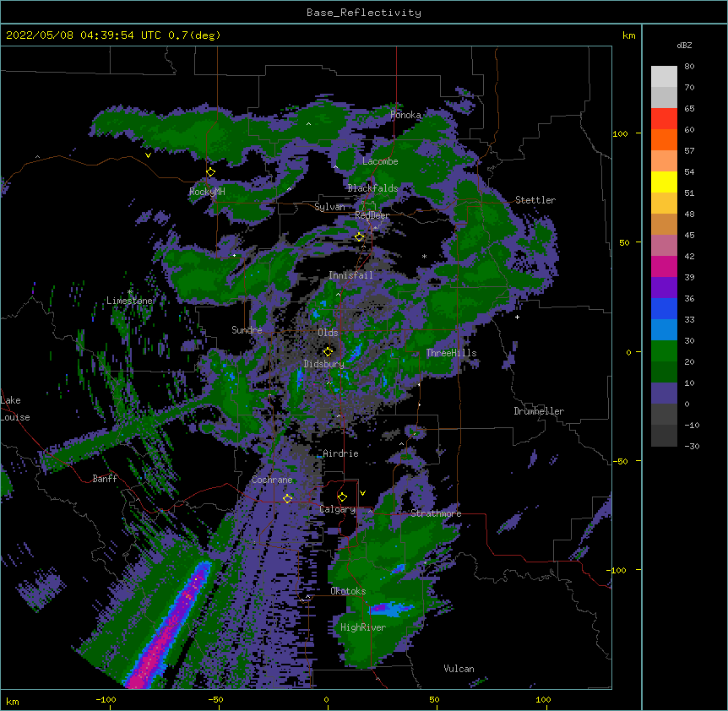728x711 pixels.
Task: Click the km unit label at bottom left
Action: click(12, 701)
